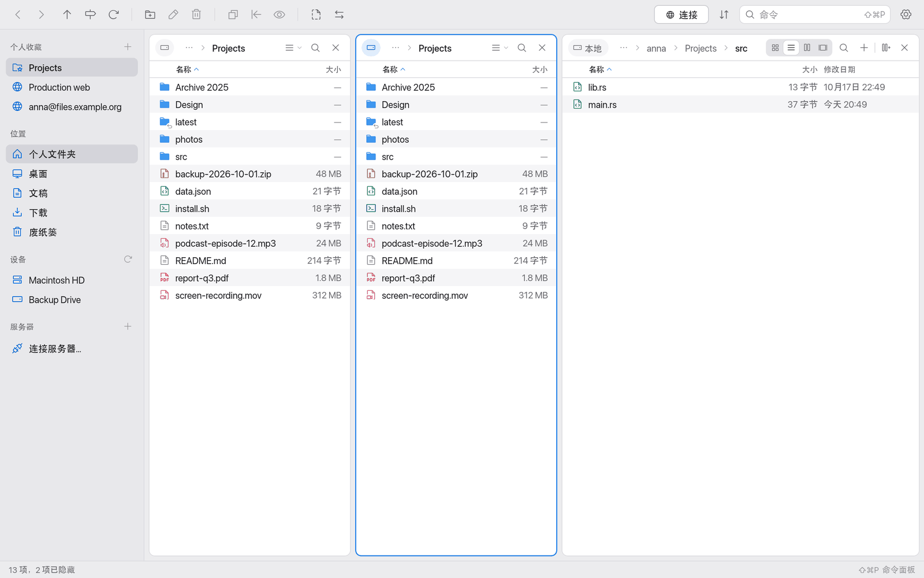This screenshot has height=578, width=924.
Task: Select Backup Drive under 设备
Action: point(72,300)
